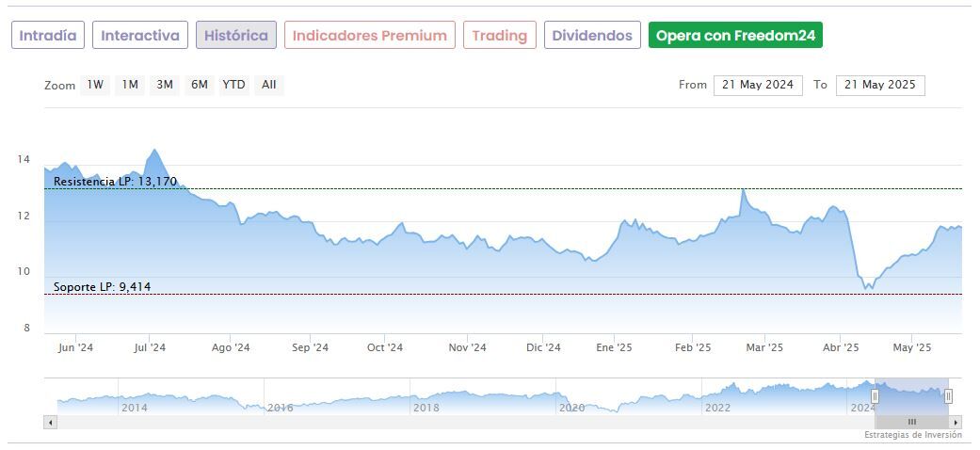Select the 1W zoom range

[x=95, y=85]
